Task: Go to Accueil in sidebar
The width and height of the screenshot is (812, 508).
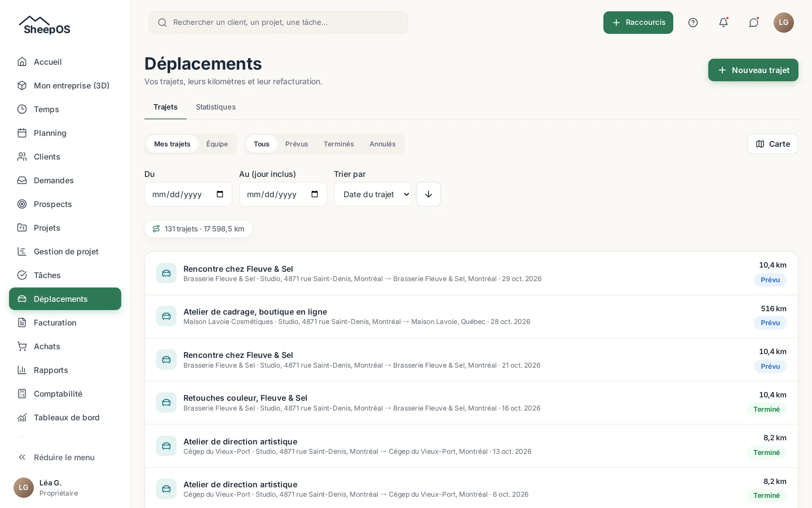Action: click(x=65, y=62)
